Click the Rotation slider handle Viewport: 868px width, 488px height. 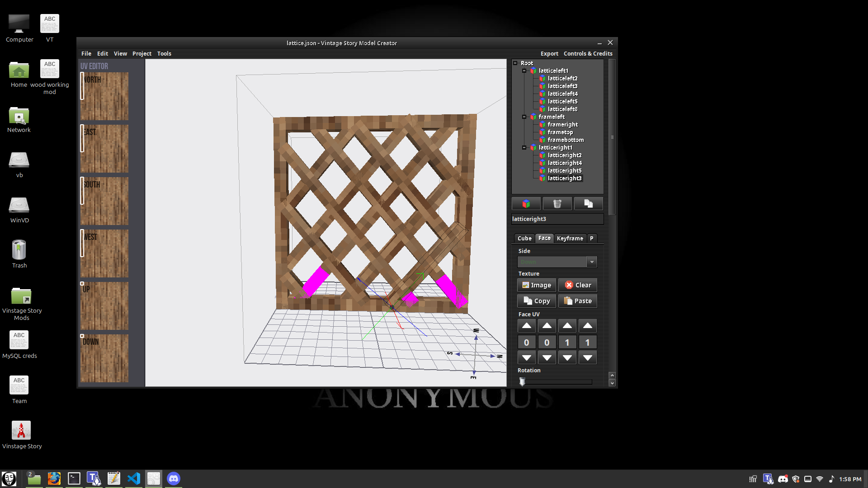[522, 382]
